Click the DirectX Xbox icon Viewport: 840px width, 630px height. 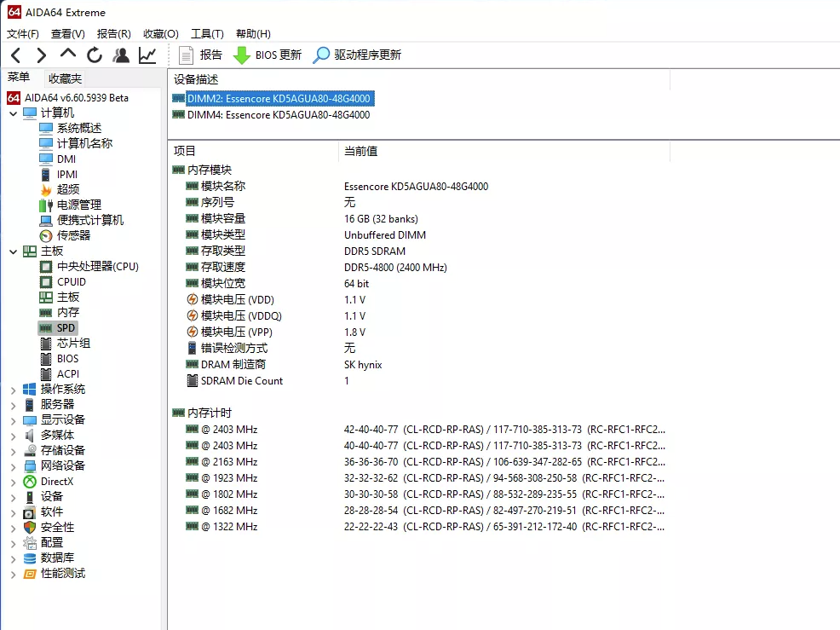pyautogui.click(x=30, y=482)
